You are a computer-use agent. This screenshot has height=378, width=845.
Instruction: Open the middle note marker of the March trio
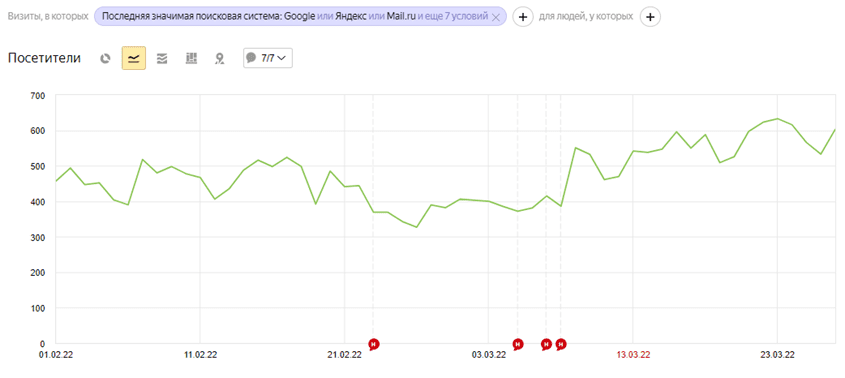546,344
